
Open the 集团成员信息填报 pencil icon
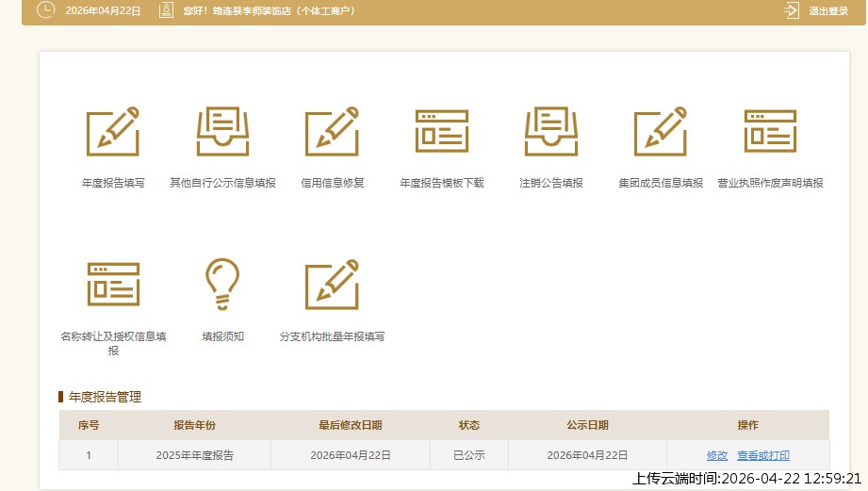661,132
